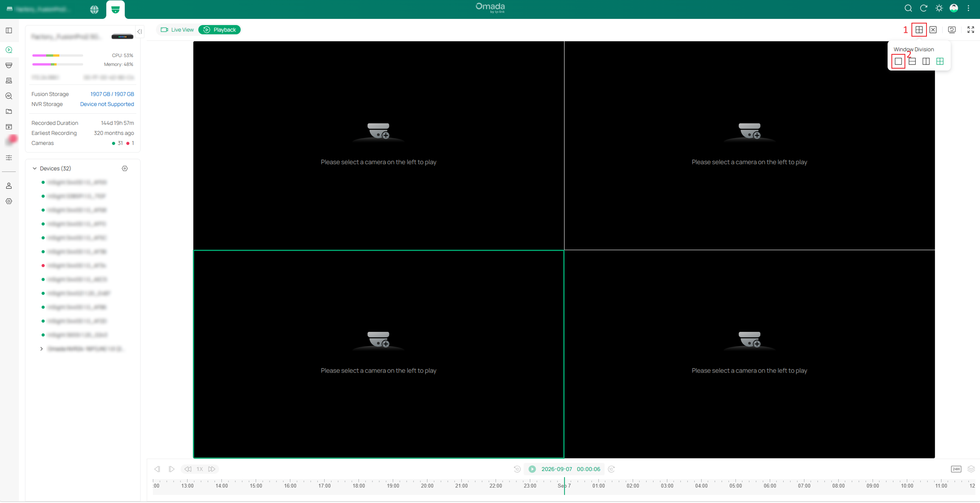Select the green-outlined bottom-left playback window
Screen dimensions: 980x503
pyautogui.click(x=379, y=354)
